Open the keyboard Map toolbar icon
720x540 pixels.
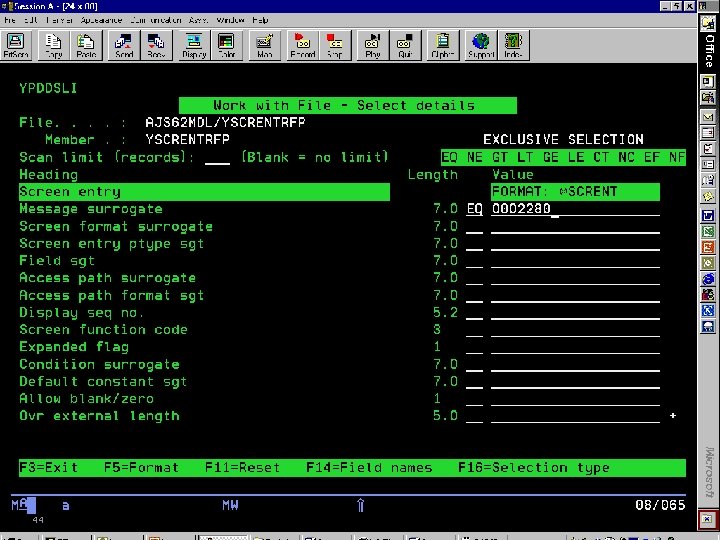[264, 45]
